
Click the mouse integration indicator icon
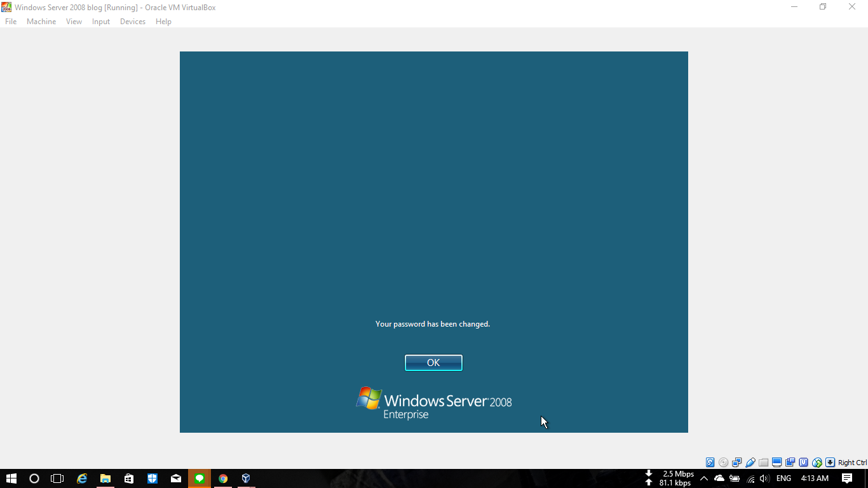pyautogui.click(x=817, y=463)
